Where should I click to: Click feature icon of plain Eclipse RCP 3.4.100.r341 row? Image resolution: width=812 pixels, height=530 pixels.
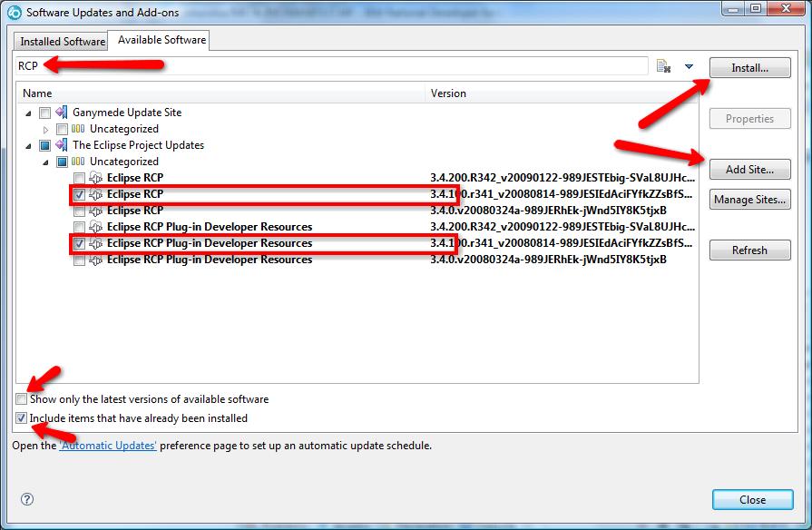coord(96,194)
